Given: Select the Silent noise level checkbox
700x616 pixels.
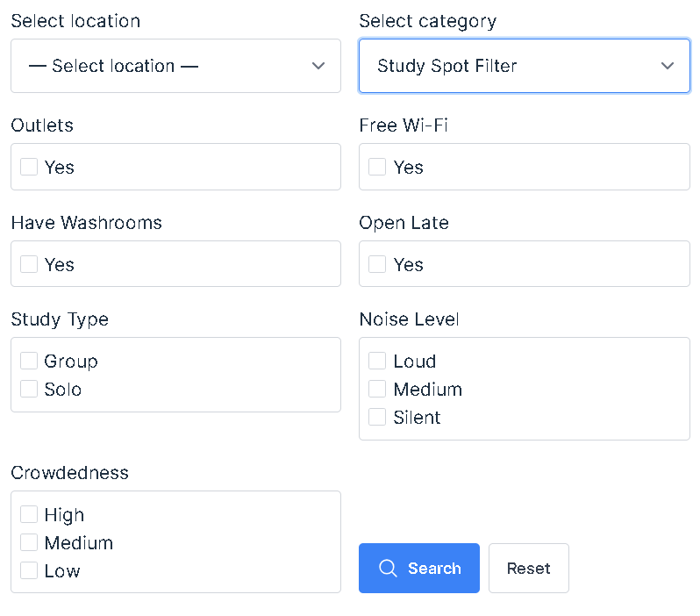Looking at the screenshot, I should tap(377, 417).
